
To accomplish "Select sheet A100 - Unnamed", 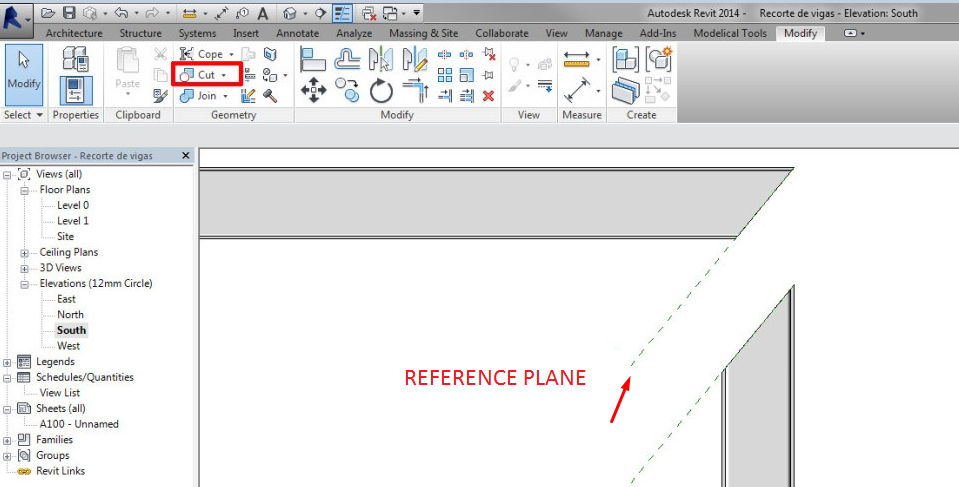I will point(79,424).
